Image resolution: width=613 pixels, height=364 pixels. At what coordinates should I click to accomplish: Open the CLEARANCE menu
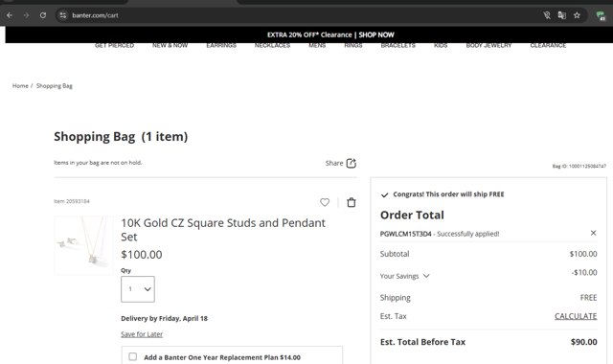(548, 45)
